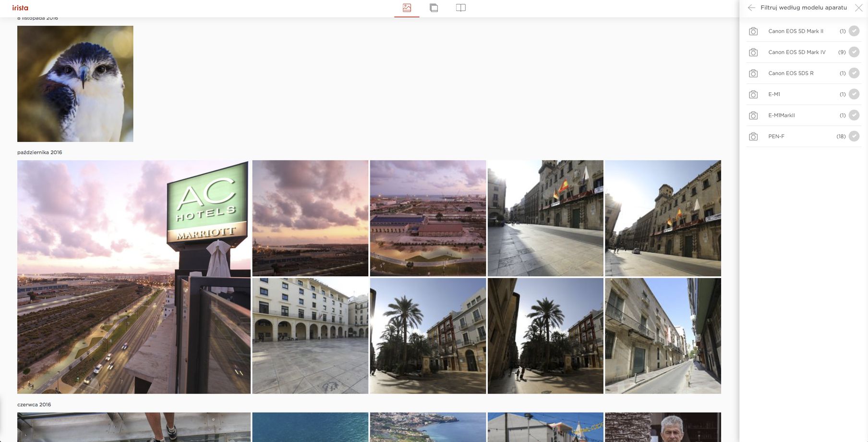Click the 'czerwca 2016' date heading
Viewport: 868px width, 442px height.
click(34, 405)
